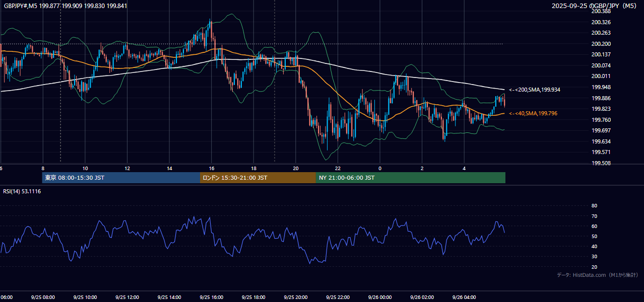Click the 9/25 22:00 time axis label
Screen dimensions: 644x302
(x=338, y=297)
